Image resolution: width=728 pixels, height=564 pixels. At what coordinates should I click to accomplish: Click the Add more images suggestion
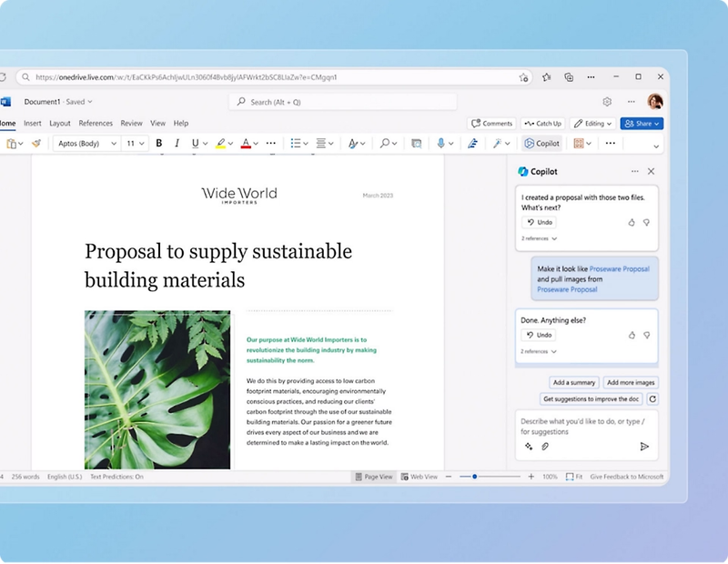(631, 382)
